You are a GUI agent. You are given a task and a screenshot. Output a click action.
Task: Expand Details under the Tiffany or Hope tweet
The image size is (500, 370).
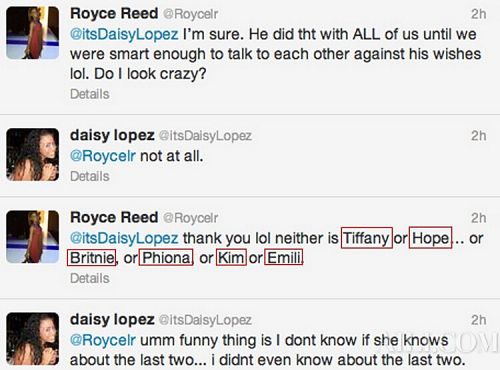point(90,278)
